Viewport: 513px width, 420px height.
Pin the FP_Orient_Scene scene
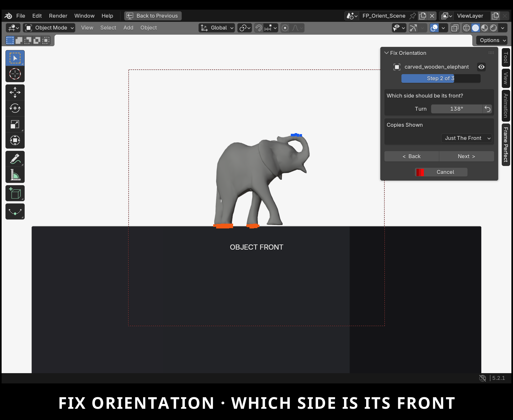(x=413, y=16)
